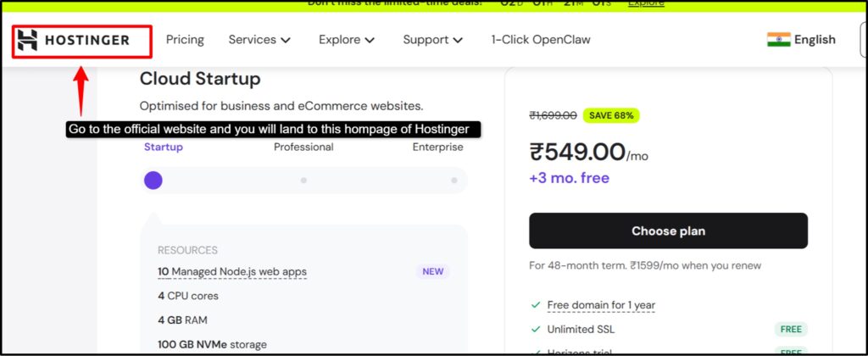The image size is (868, 356).
Task: Select the Professional plan tier
Action: point(304,147)
